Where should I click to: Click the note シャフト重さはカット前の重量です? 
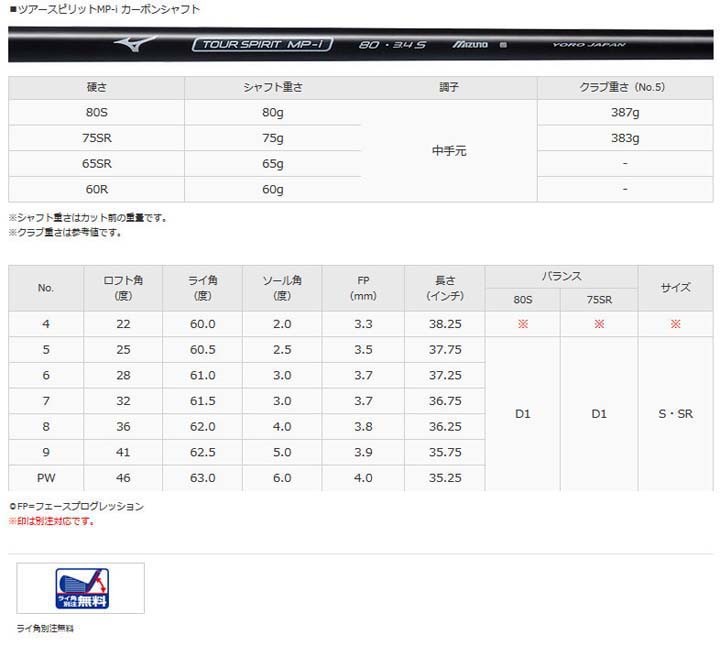[87, 218]
